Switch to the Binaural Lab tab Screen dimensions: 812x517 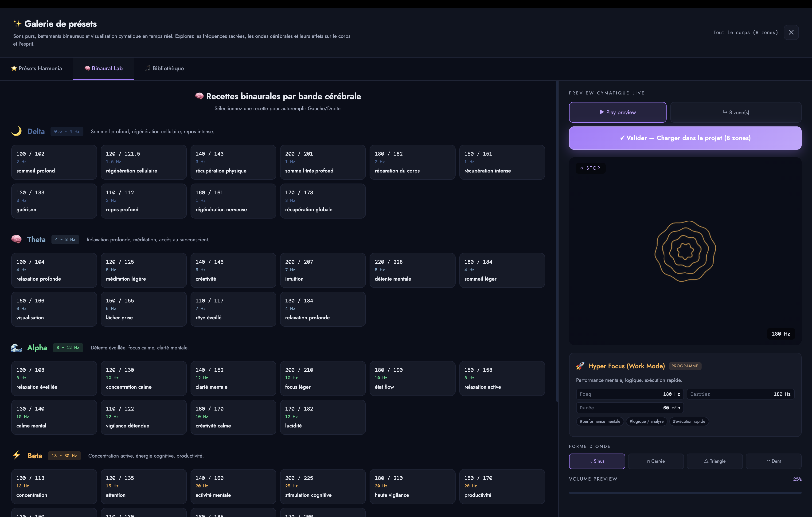(x=104, y=68)
